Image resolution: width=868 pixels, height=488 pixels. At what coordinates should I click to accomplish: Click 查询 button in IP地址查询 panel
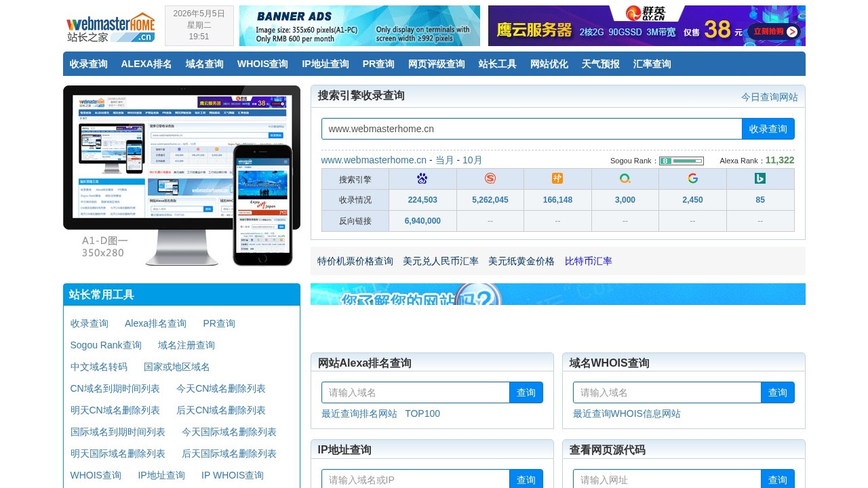pyautogui.click(x=526, y=479)
